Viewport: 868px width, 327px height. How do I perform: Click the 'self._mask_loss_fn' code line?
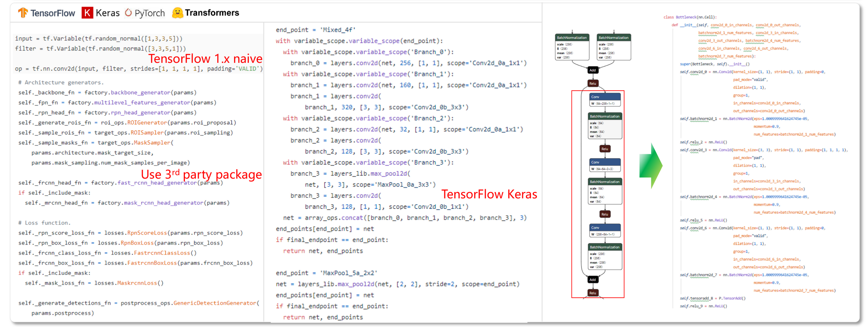click(94, 283)
